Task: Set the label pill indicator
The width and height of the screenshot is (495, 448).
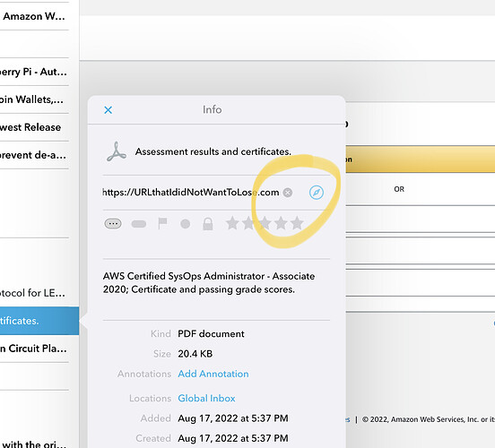Action: pyautogui.click(x=139, y=224)
